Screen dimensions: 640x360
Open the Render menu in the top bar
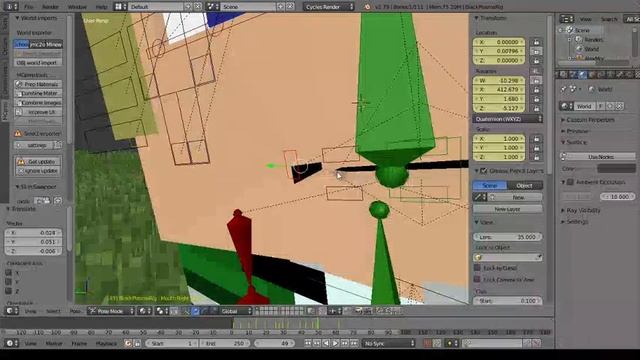51,7
